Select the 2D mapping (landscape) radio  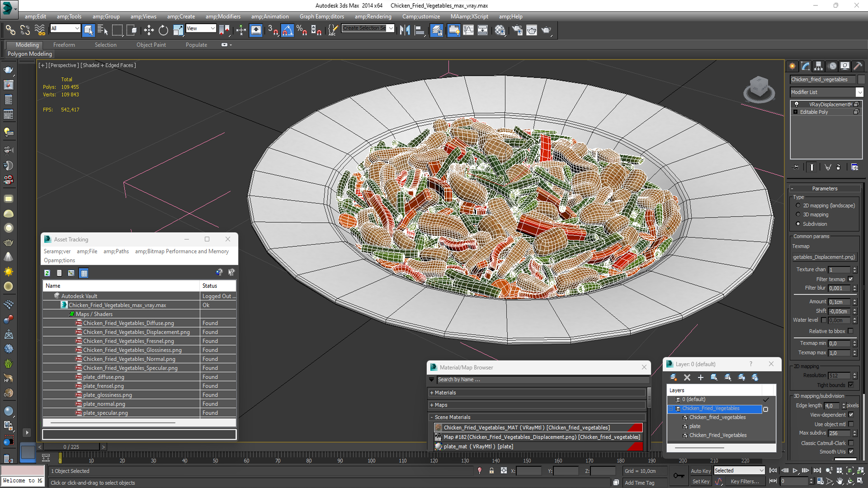[x=798, y=206]
